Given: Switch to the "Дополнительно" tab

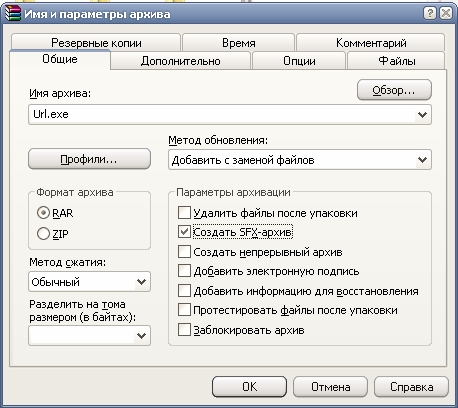Looking at the screenshot, I should coord(180,61).
